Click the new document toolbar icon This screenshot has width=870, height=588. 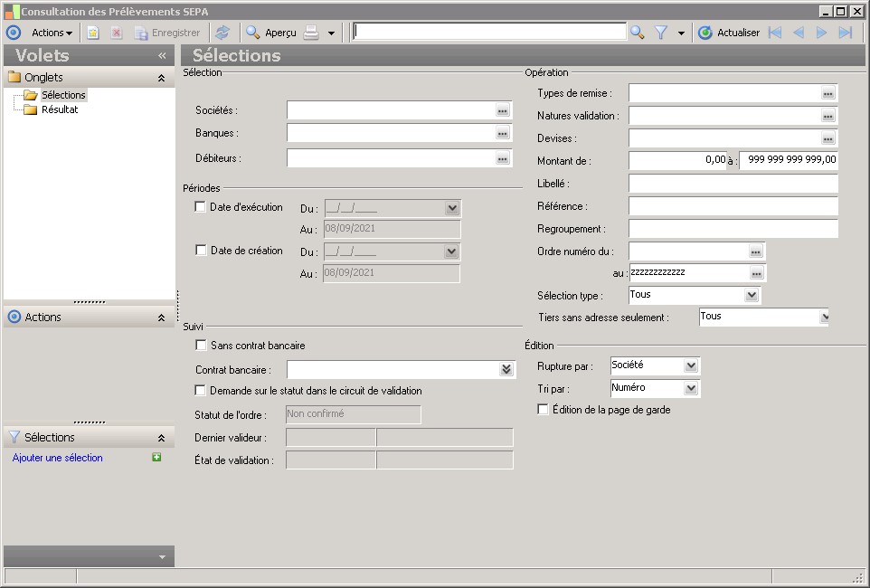(x=92, y=33)
